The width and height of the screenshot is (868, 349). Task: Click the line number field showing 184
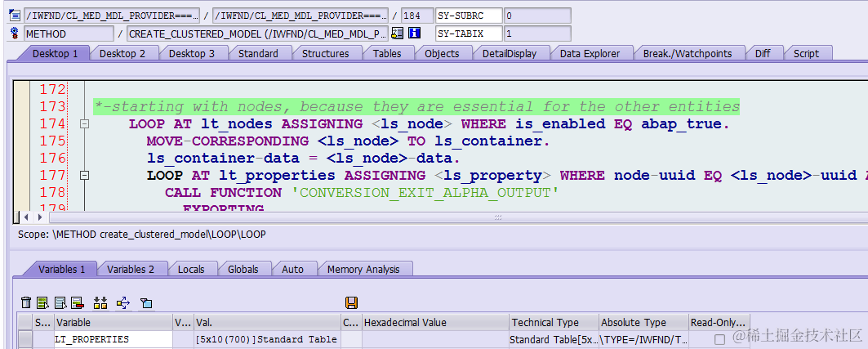click(417, 16)
